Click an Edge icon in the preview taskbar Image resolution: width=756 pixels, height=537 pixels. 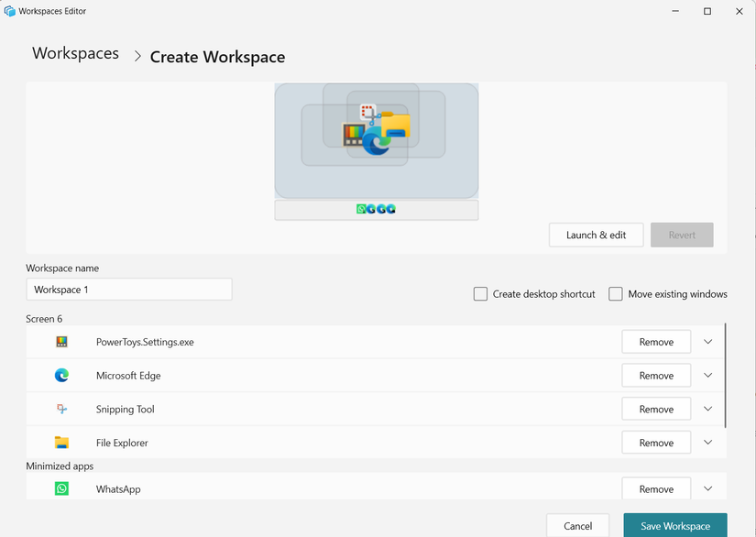click(x=371, y=209)
